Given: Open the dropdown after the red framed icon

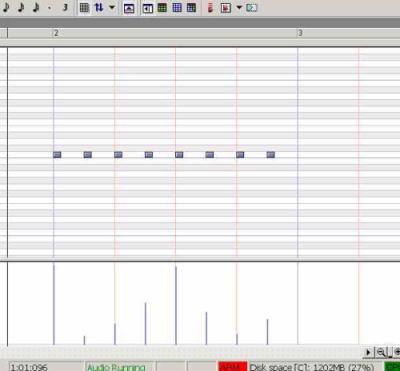Looking at the screenshot, I should [x=239, y=7].
